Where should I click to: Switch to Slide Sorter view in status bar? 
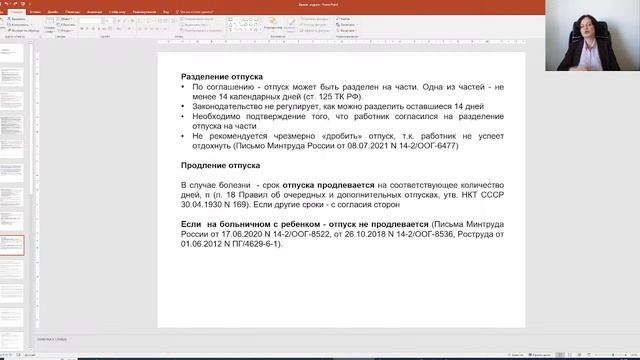pos(570,355)
